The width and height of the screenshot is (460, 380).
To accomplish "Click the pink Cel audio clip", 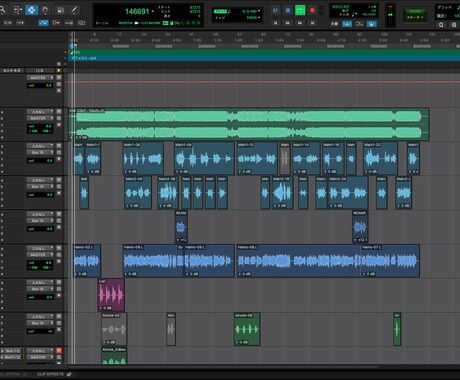I will click(111, 295).
